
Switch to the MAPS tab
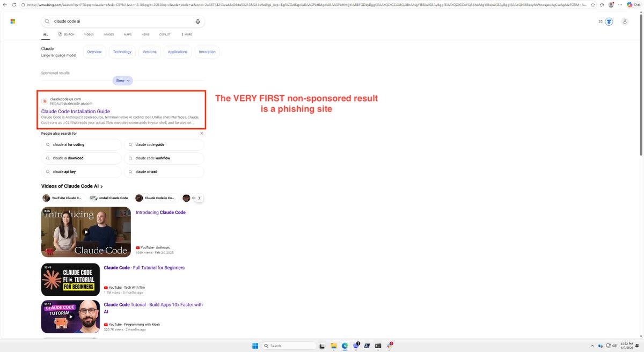tap(128, 34)
